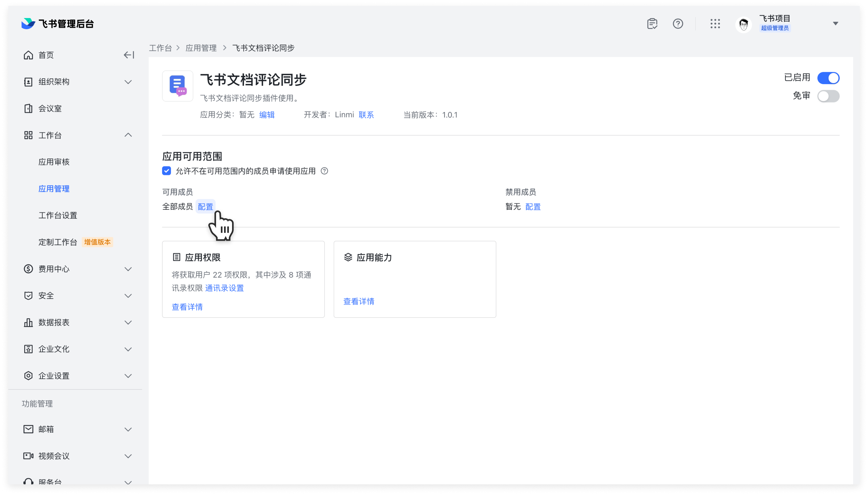
Task: Click the 组织架构 organization icon
Action: 28,82
